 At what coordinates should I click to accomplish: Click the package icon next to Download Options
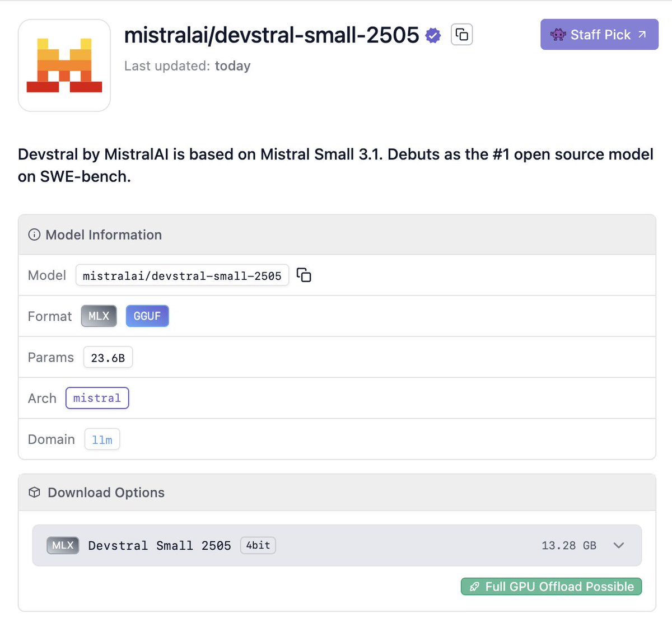(34, 492)
